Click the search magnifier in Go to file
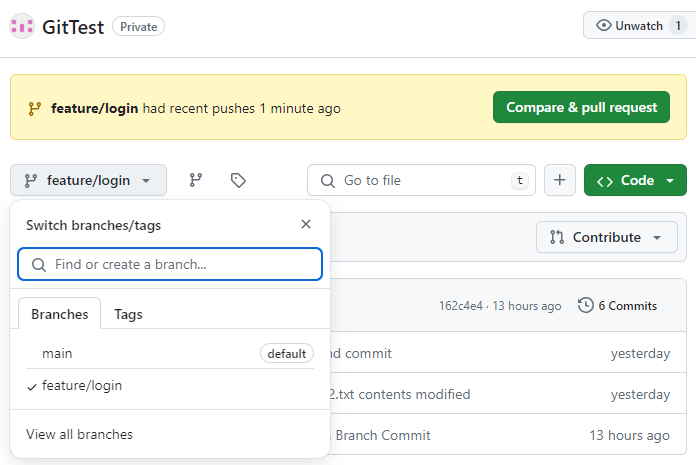This screenshot has width=696, height=465. (327, 180)
